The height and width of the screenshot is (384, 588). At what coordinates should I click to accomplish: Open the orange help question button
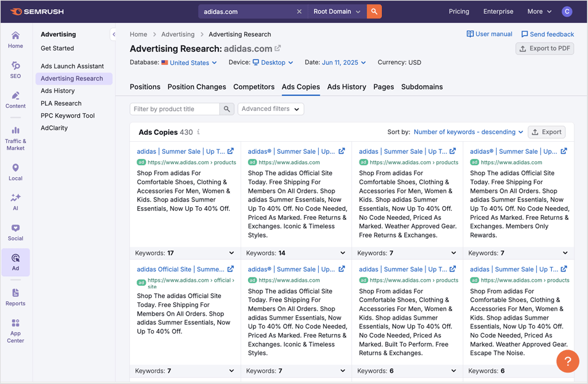567,361
